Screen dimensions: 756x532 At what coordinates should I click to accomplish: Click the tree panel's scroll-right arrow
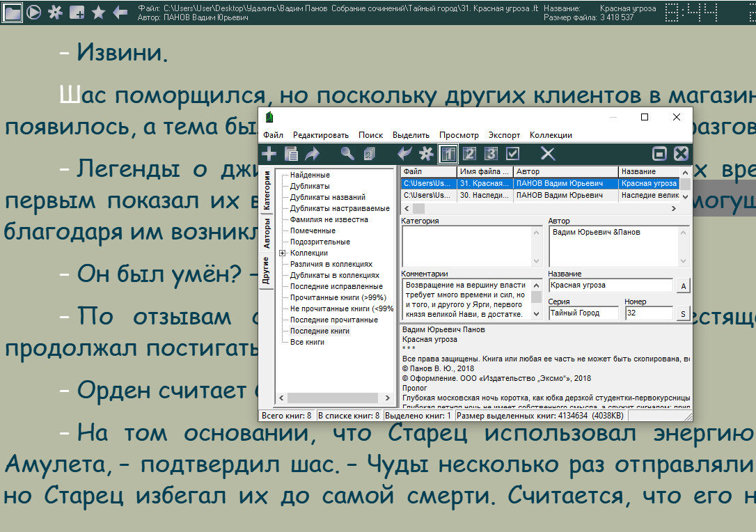(388, 398)
